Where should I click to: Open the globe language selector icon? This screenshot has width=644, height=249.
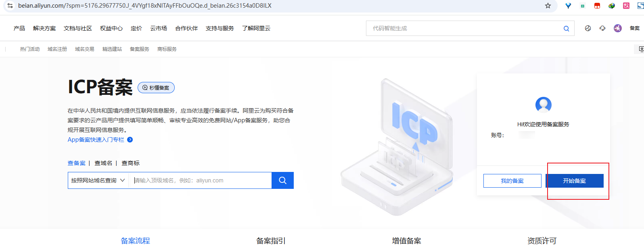[588, 28]
